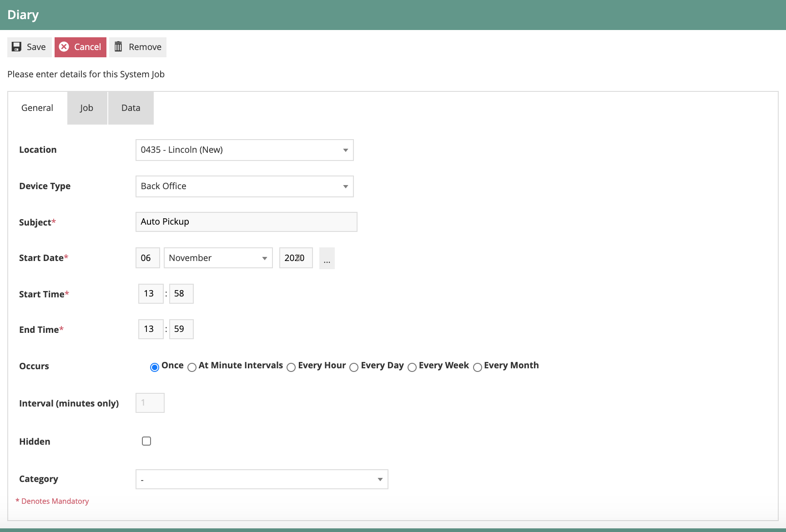This screenshot has height=532, width=786.
Task: Switch to the Data tab
Action: point(131,108)
